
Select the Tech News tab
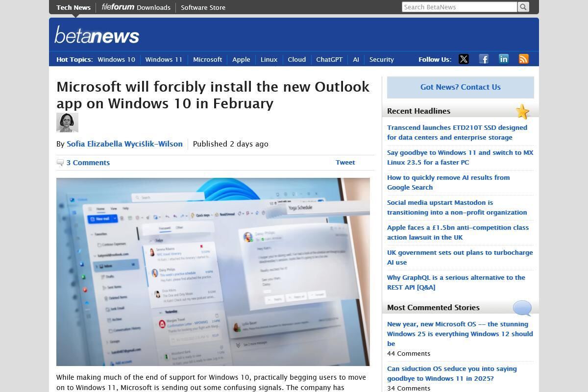(x=73, y=7)
